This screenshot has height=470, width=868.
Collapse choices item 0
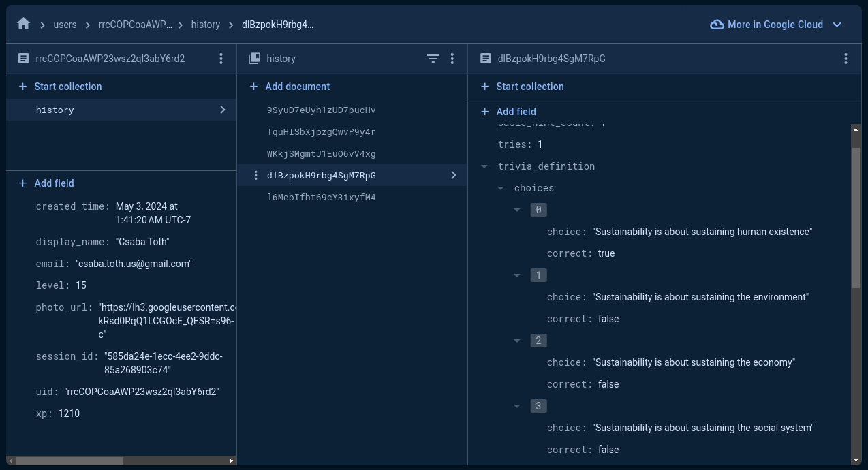coord(517,210)
